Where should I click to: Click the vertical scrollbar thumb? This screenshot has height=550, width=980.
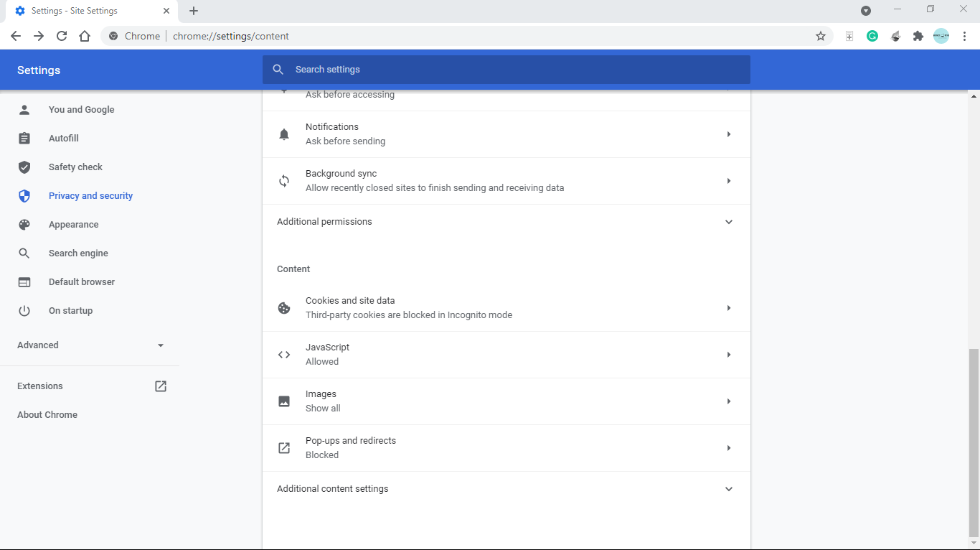pos(974,442)
